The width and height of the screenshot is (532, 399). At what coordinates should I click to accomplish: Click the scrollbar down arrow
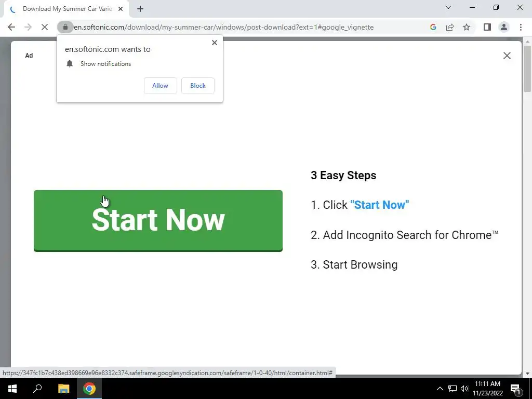coord(527,374)
